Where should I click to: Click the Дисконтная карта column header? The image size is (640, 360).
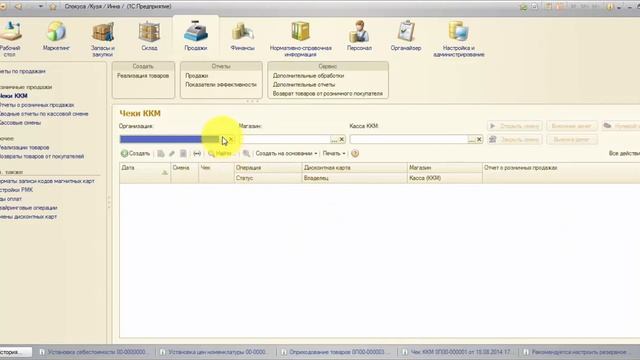click(x=354, y=168)
